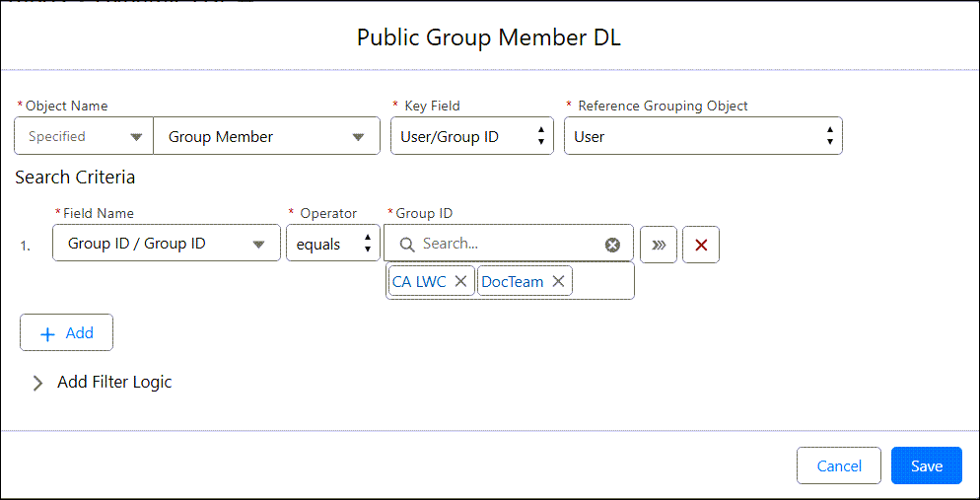Click the row number 1 link
The height and width of the screenshot is (500, 980).
tap(25, 246)
